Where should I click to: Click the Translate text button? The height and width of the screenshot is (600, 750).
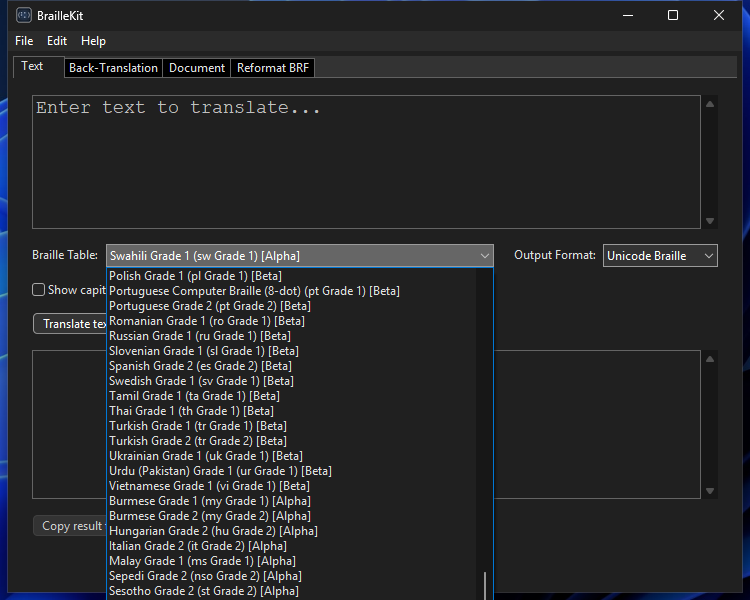pos(70,324)
